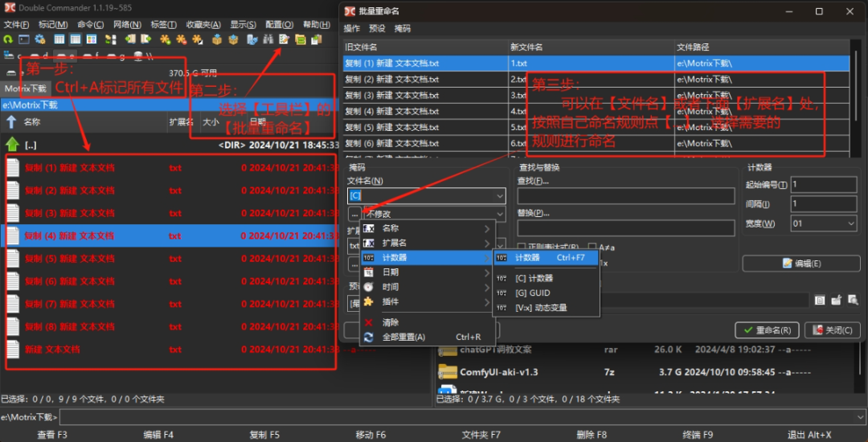Select the Motrix下载 folder tab
This screenshot has height=442, width=868.
point(26,88)
